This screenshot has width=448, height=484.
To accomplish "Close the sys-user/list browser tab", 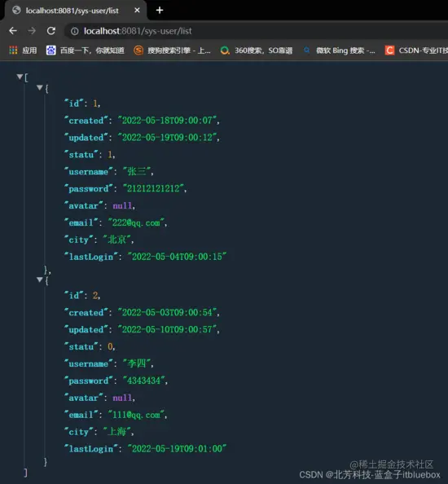I will [x=137, y=11].
